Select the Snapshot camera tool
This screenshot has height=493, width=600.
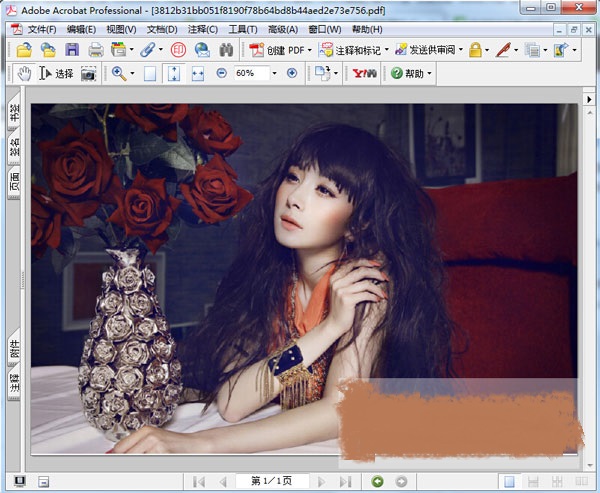(x=89, y=73)
